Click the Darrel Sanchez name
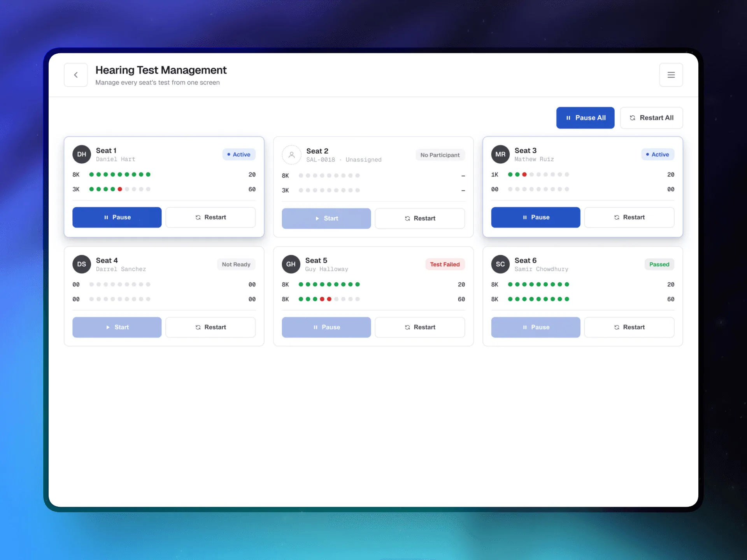The height and width of the screenshot is (560, 747). click(121, 269)
